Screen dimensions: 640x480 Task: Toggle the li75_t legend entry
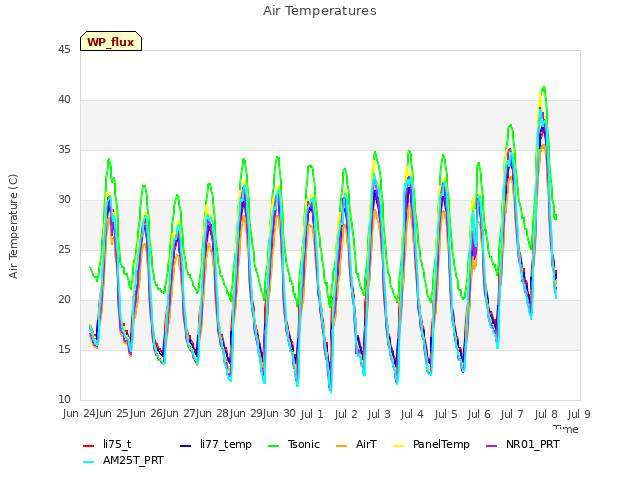(x=107, y=444)
